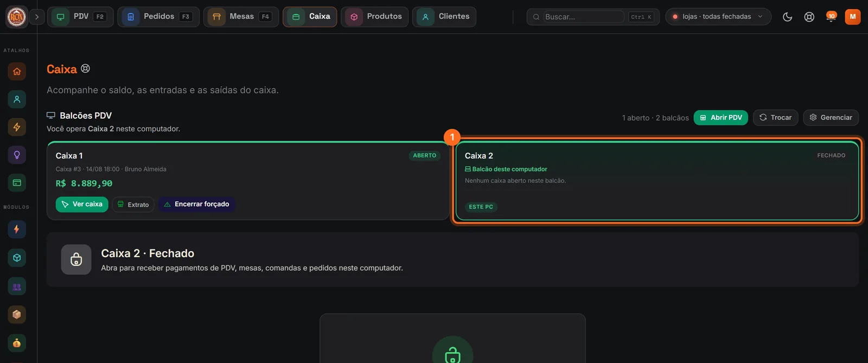Image resolution: width=868 pixels, height=363 pixels.
Task: Click the Abrir PDV button
Action: 721,118
